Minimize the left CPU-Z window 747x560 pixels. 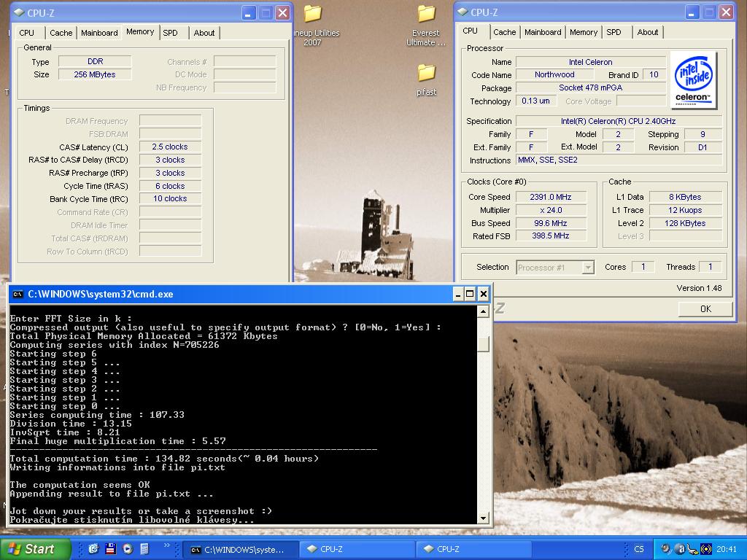click(x=248, y=13)
